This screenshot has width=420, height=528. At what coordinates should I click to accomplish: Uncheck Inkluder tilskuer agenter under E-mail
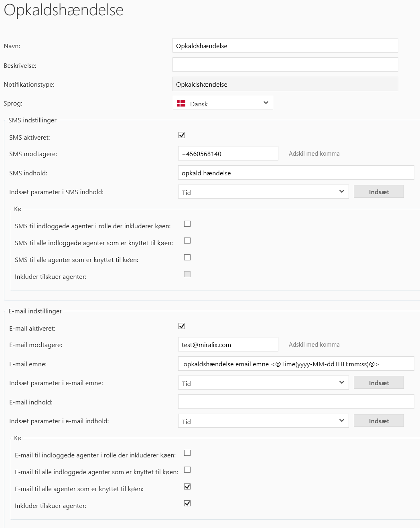pos(187,504)
